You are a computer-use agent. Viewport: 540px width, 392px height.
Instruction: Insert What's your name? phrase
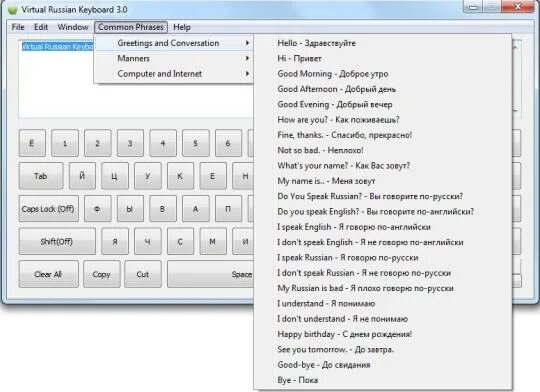[x=382, y=166]
